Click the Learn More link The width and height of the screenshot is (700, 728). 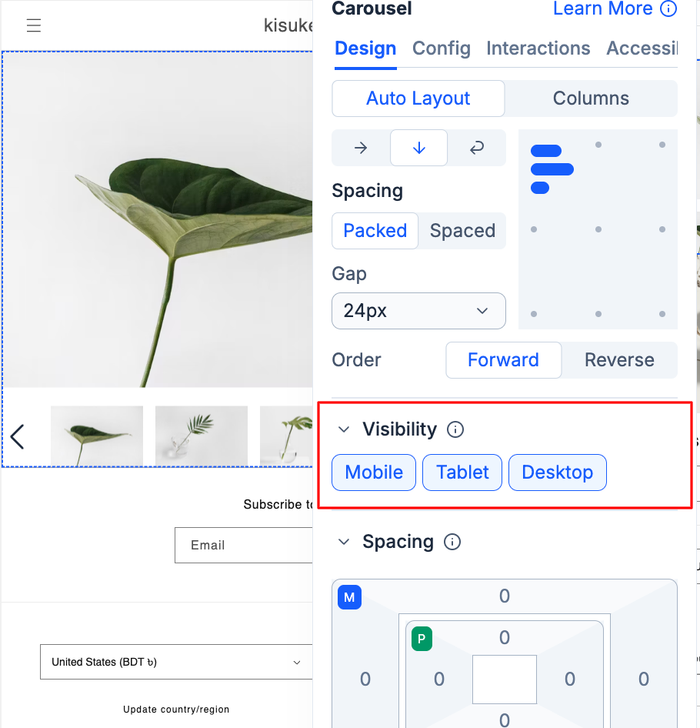[x=602, y=9]
